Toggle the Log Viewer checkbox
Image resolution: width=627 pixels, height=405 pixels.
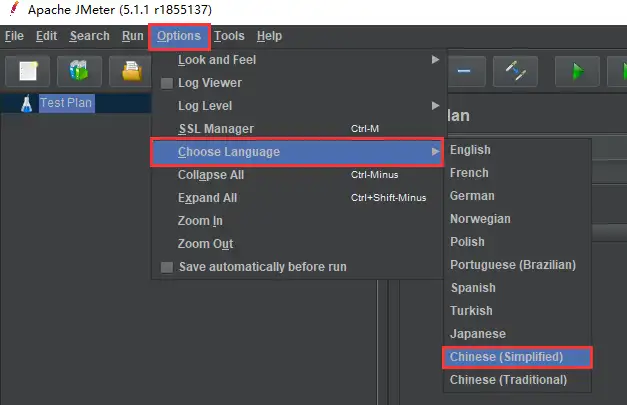(x=167, y=83)
